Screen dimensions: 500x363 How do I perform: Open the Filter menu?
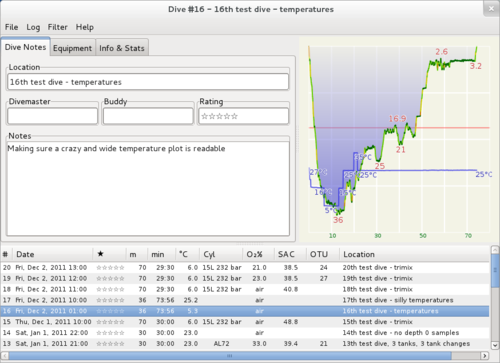pos(57,27)
